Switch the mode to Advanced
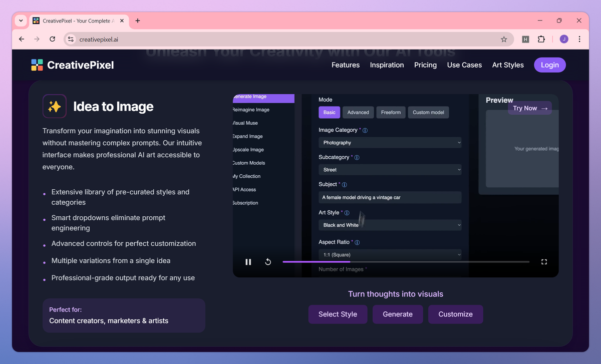Screen dimensions: 601x364 coord(358,112)
